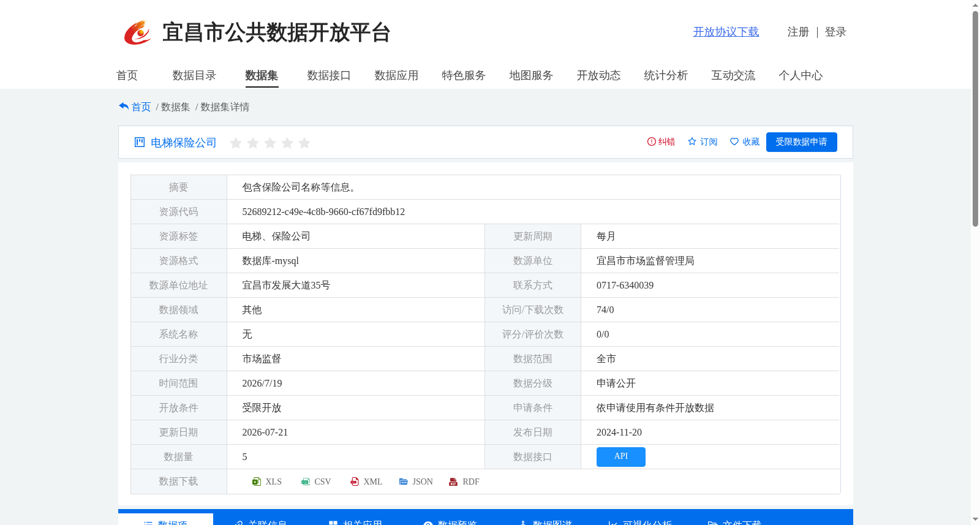Viewport: 980px width, 525px height.
Task: Rate the dataset two stars
Action: click(x=253, y=143)
